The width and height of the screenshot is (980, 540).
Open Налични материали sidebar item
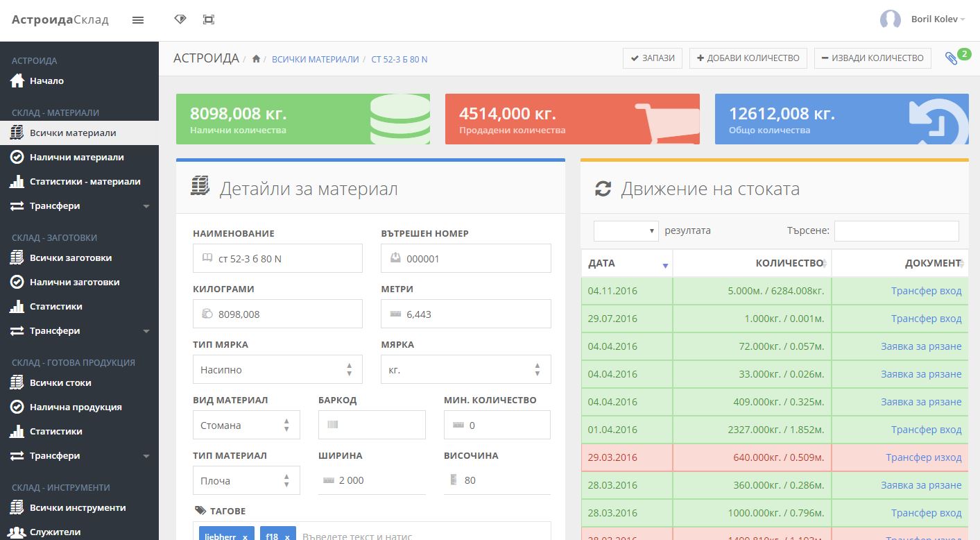pyautogui.click(x=79, y=158)
